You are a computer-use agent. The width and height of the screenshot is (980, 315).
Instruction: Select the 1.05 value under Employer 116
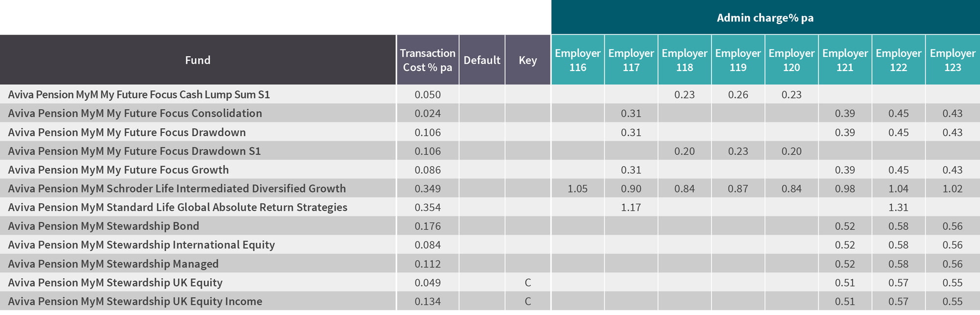pos(578,189)
